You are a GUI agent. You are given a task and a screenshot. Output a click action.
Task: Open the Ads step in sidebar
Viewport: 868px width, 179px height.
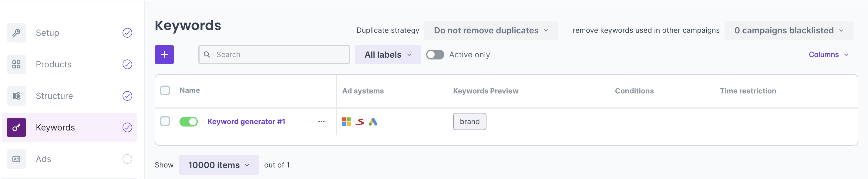coord(43,159)
